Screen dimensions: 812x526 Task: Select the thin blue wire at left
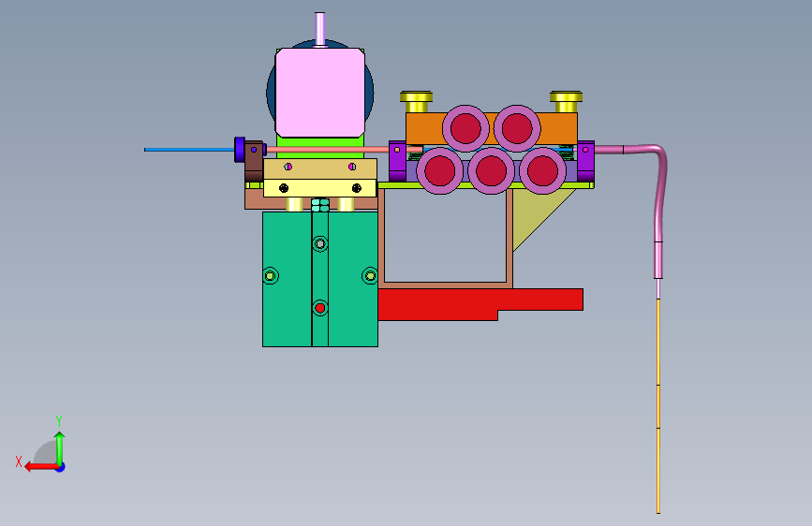(x=189, y=150)
